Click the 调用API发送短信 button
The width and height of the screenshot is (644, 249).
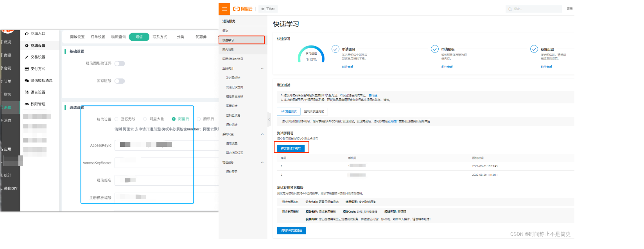(291, 231)
